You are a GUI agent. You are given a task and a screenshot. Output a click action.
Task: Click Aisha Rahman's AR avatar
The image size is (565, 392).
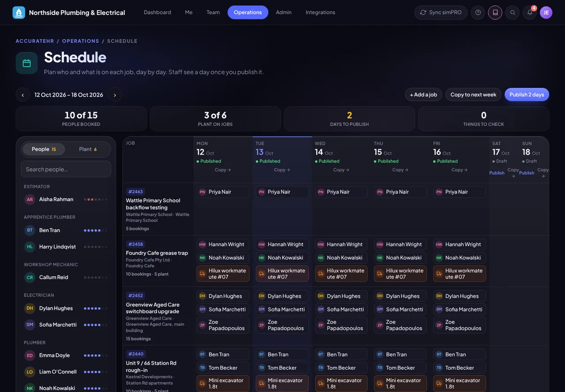tap(30, 199)
